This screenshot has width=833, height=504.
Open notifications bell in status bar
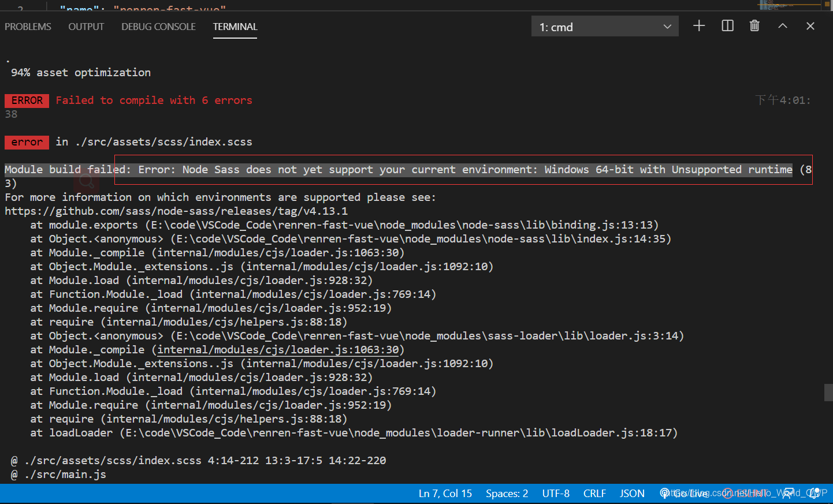[x=815, y=494]
